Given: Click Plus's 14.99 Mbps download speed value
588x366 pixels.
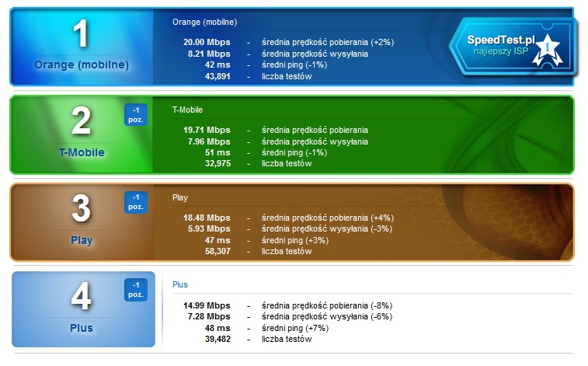Looking at the screenshot, I should (x=207, y=305).
